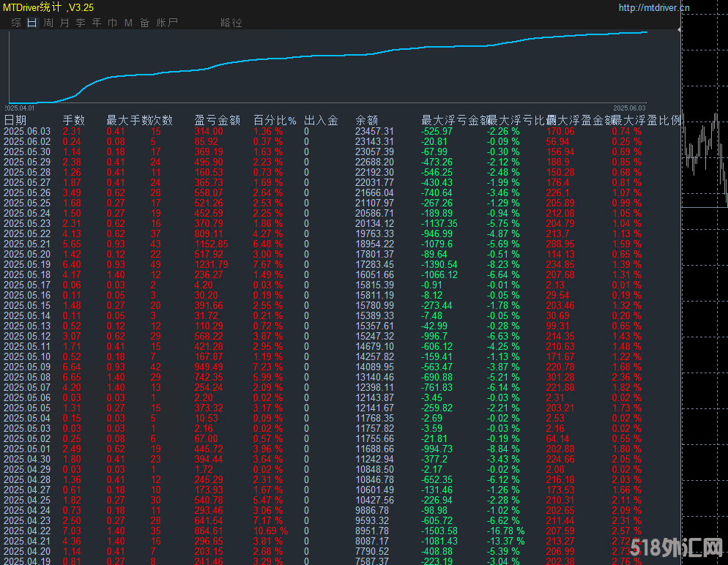Switch to the 综 summary tab
The width and height of the screenshot is (728, 565).
tap(16, 23)
